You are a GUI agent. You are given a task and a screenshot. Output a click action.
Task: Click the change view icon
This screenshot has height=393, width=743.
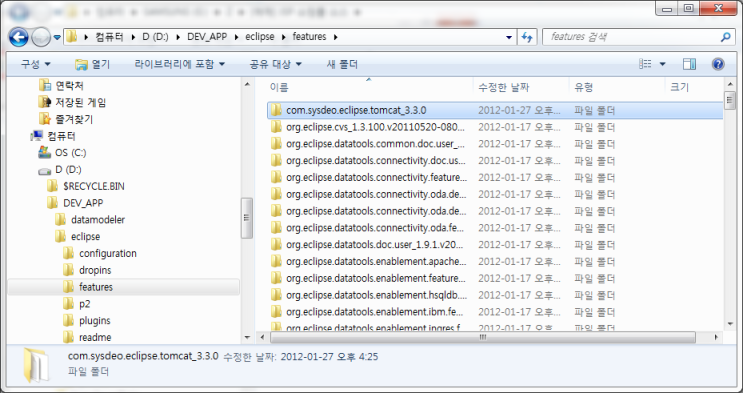coord(645,64)
